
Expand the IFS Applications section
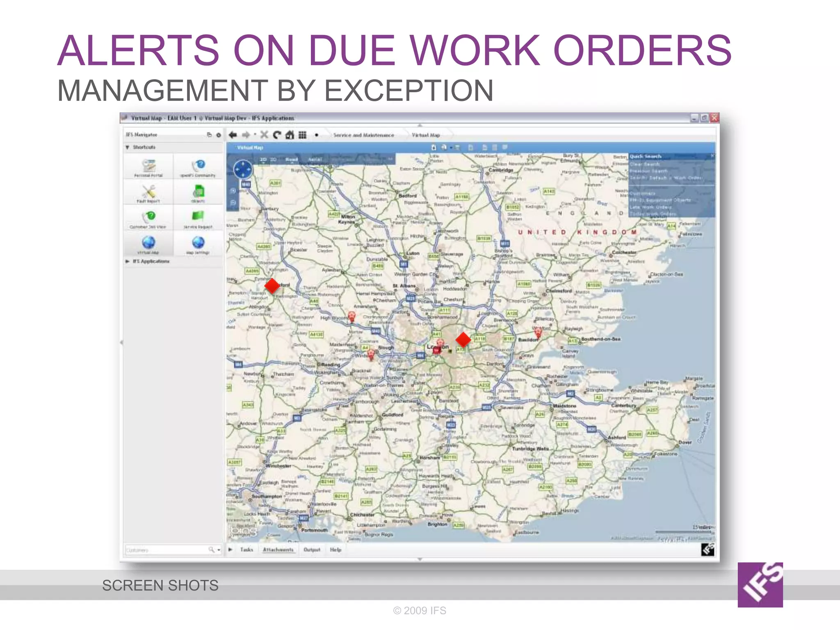point(128,261)
